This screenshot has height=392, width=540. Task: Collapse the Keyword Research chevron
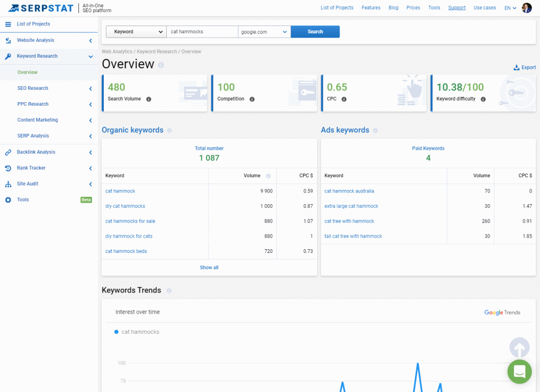point(91,57)
